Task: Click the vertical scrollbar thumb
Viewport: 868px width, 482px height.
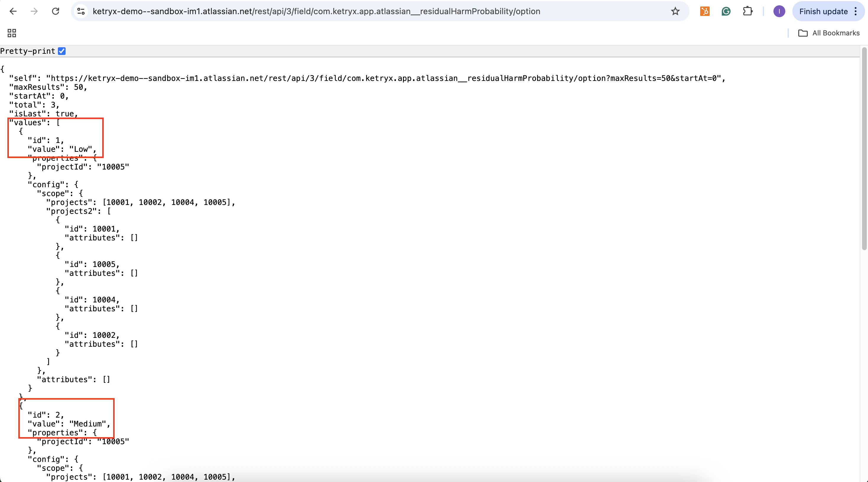Action: [x=864, y=149]
